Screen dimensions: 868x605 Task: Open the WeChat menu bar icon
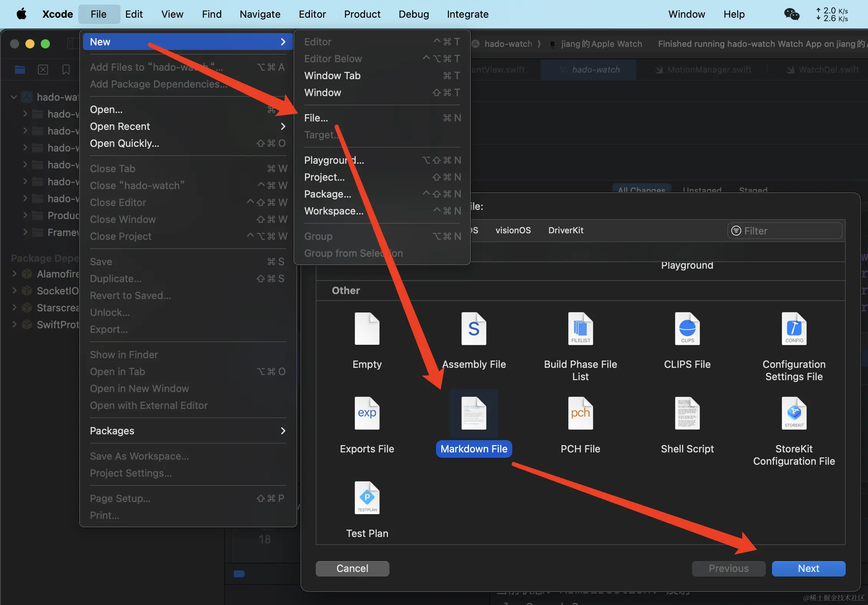point(792,14)
